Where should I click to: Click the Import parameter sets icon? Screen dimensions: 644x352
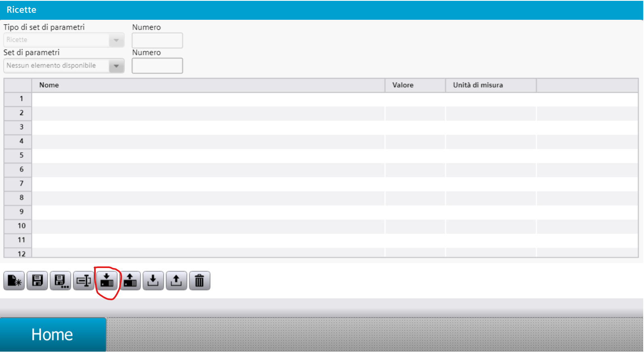tap(153, 281)
